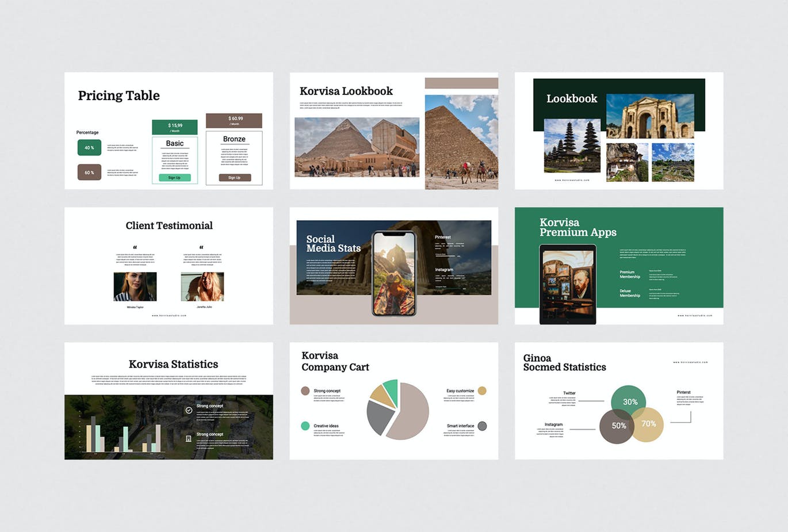Screen dimensions: 788x532
Task: Open the pagoda temple photo
Action: [x=572, y=146]
